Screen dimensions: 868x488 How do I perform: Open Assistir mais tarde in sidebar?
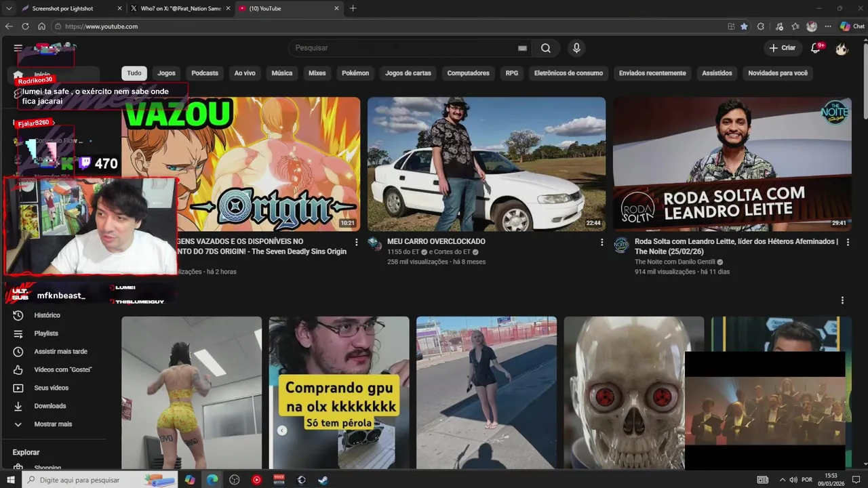(x=56, y=351)
